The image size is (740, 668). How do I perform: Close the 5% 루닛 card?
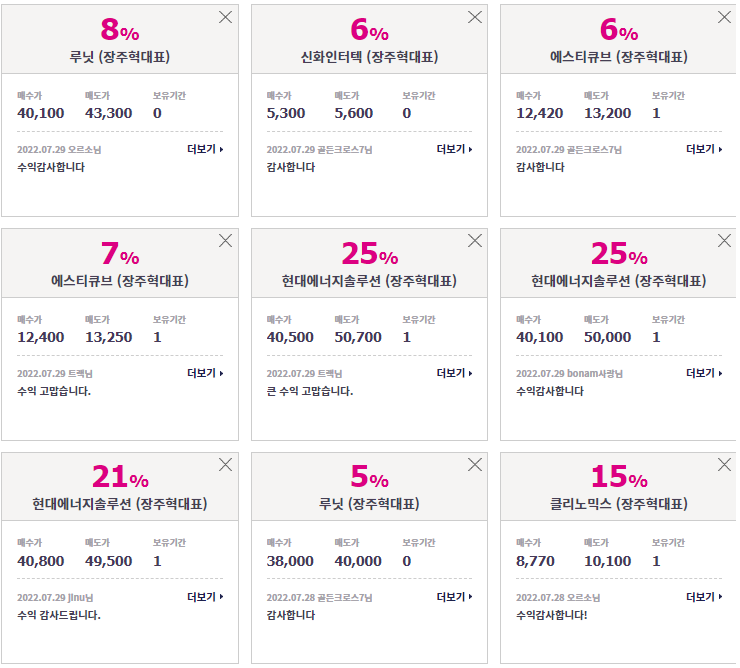pos(474,465)
